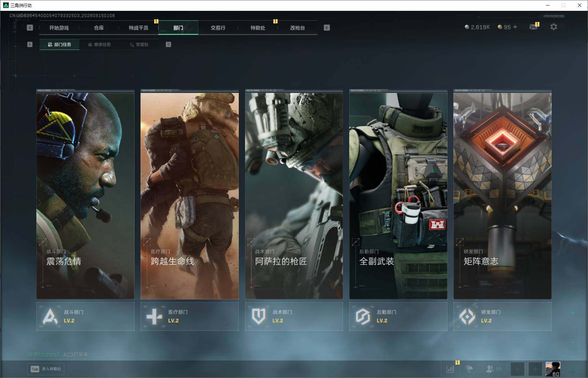Go to the 交易行 tab

(218, 28)
